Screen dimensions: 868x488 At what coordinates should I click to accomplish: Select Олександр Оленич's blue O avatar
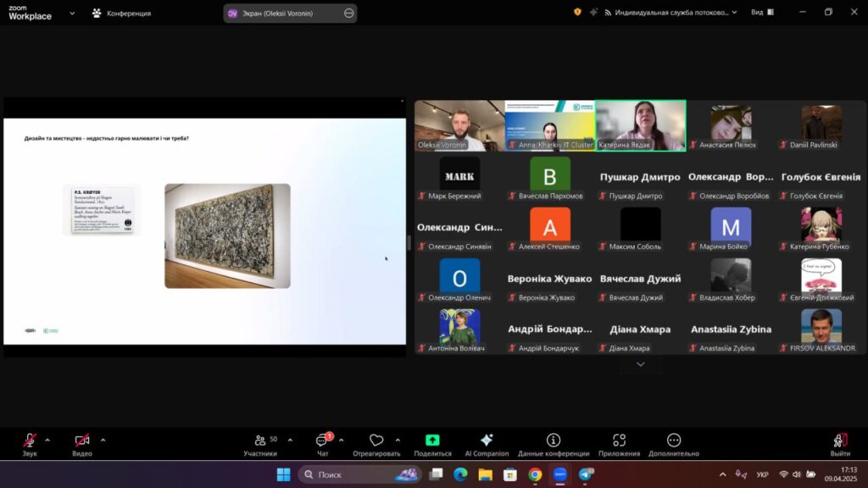(459, 278)
